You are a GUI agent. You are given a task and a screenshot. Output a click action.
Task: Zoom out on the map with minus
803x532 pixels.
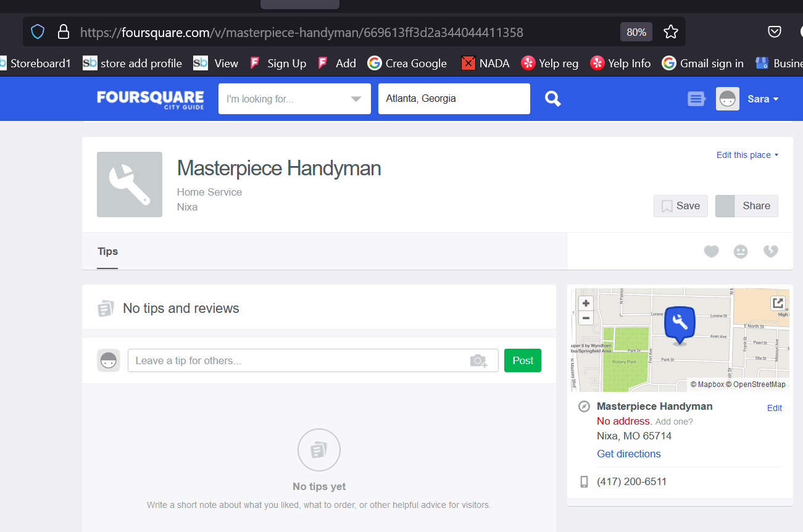click(586, 318)
